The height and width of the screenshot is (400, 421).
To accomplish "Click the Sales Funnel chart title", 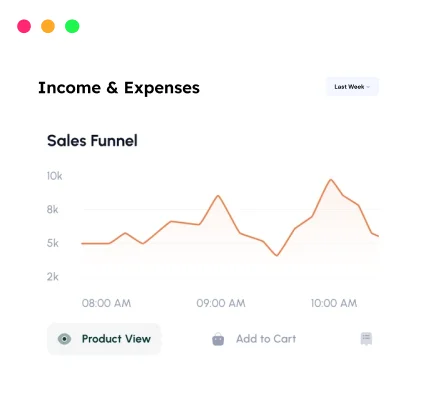I will (x=92, y=141).
